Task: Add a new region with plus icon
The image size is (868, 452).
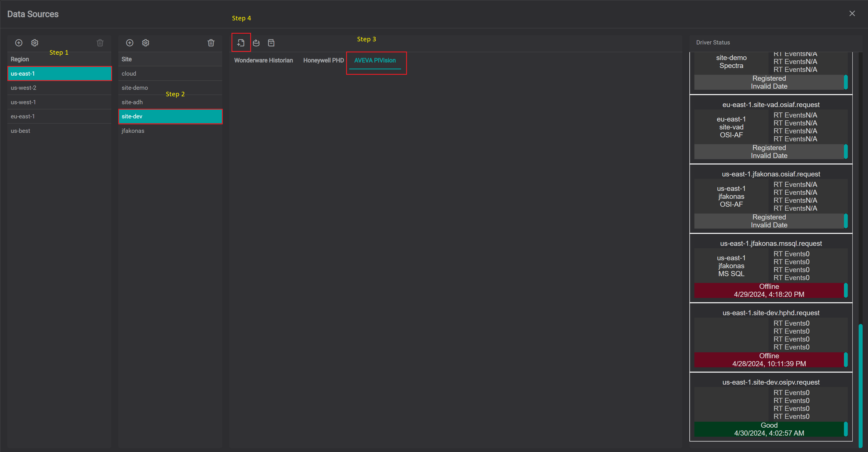Action: pos(19,43)
